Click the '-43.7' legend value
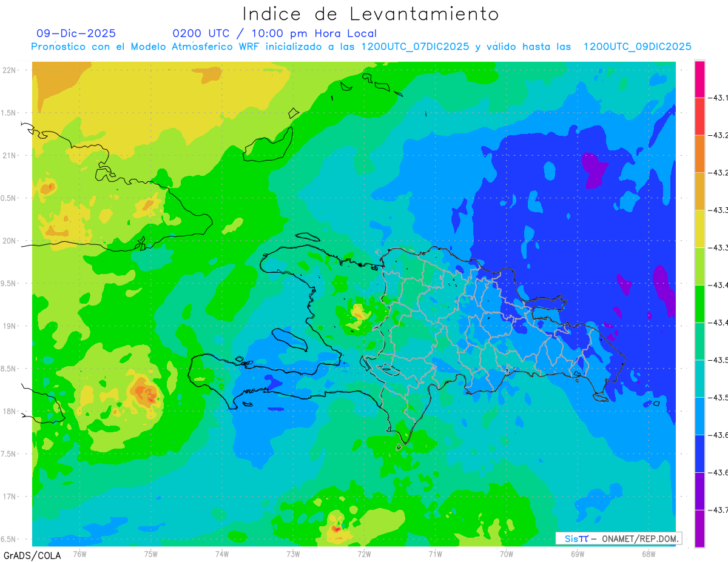The width and height of the screenshot is (728, 562). coord(718,510)
